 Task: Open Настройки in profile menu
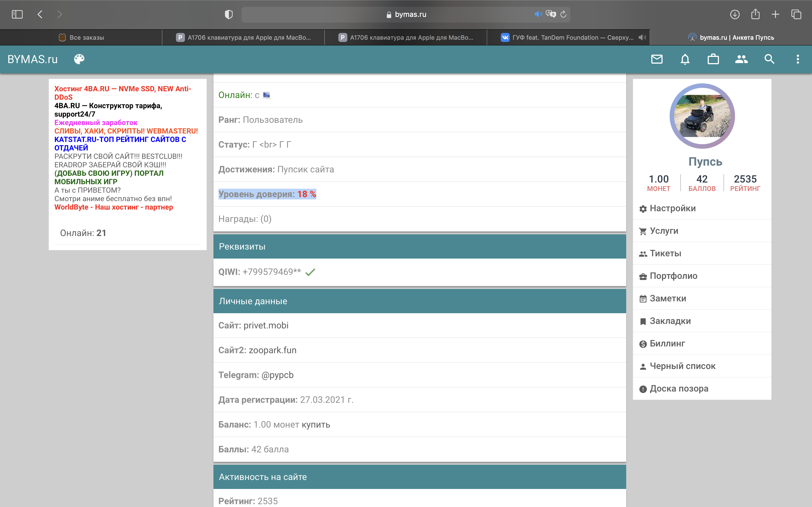(672, 208)
